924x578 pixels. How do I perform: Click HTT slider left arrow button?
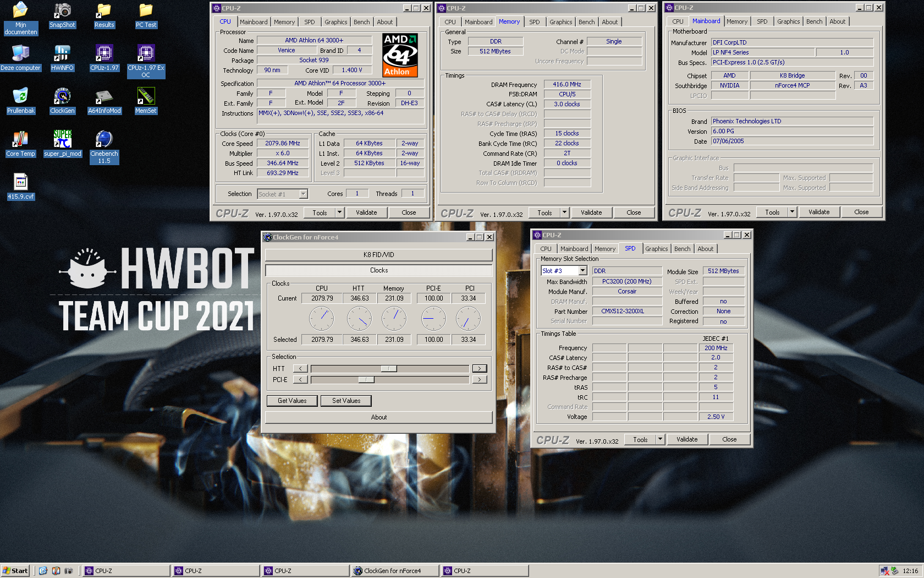[300, 368]
